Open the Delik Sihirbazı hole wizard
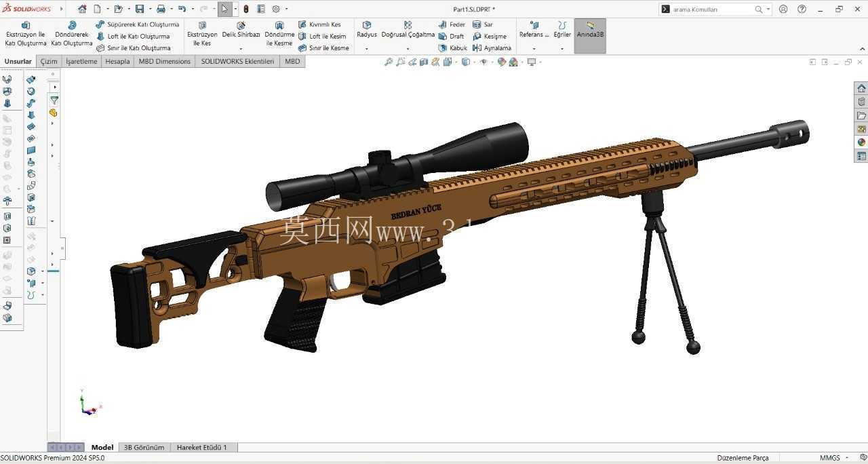Image resolution: width=868 pixels, height=464 pixels. pos(241,30)
